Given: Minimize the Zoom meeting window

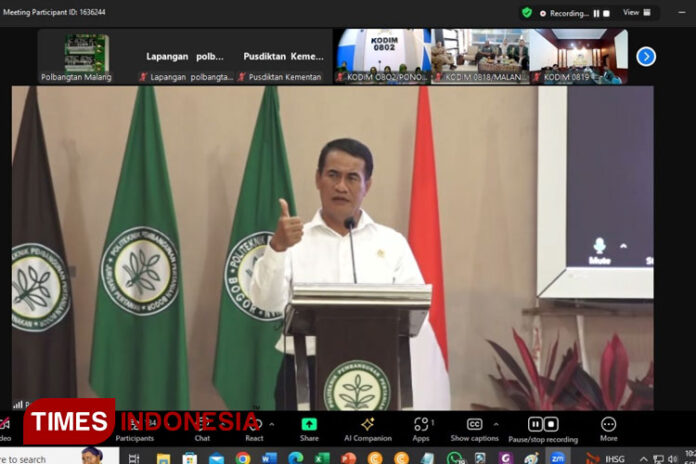Looking at the screenshot, I should click(x=682, y=13).
